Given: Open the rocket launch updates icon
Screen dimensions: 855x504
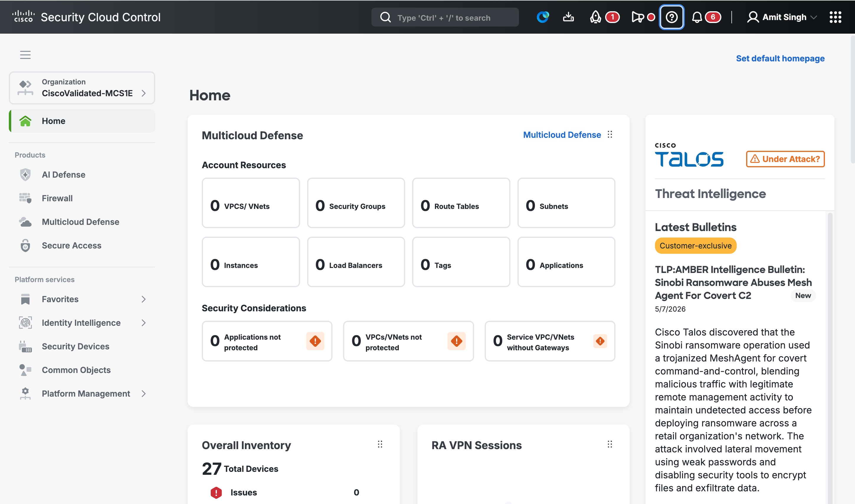Looking at the screenshot, I should (x=595, y=17).
